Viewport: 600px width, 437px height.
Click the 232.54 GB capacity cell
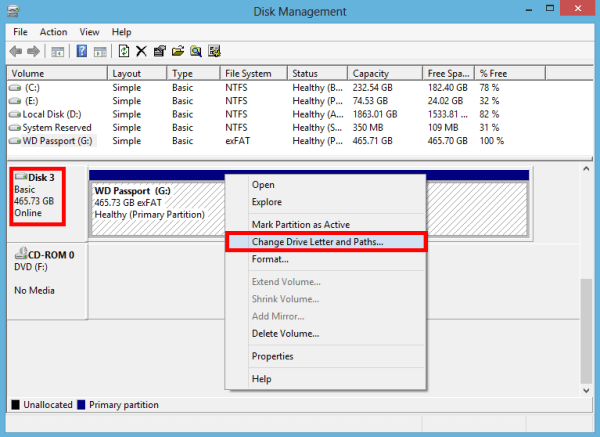click(x=372, y=88)
